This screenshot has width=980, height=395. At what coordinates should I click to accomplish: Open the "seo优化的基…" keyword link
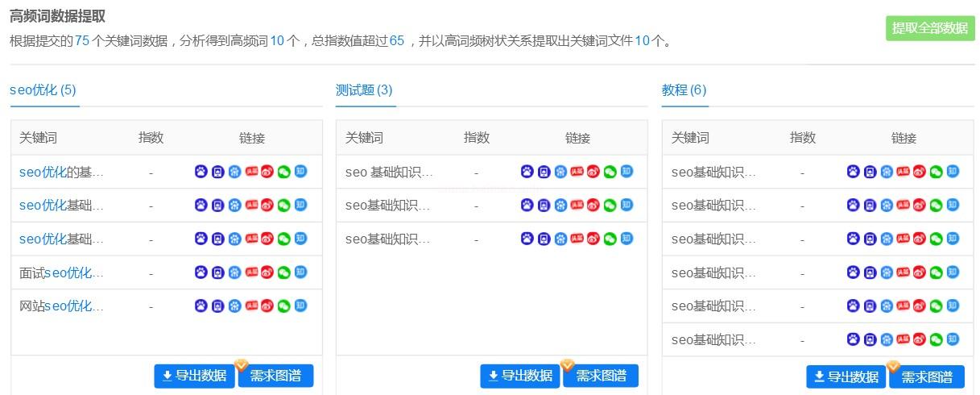click(61, 172)
